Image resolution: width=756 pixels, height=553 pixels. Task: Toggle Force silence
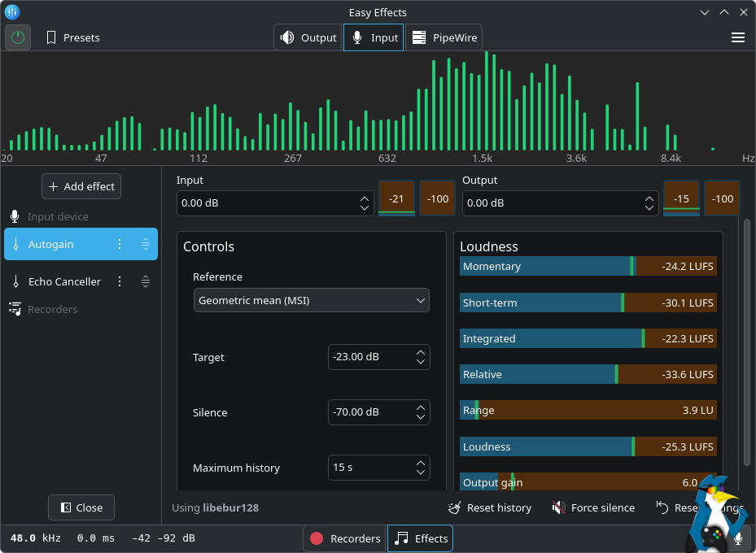[x=593, y=507]
